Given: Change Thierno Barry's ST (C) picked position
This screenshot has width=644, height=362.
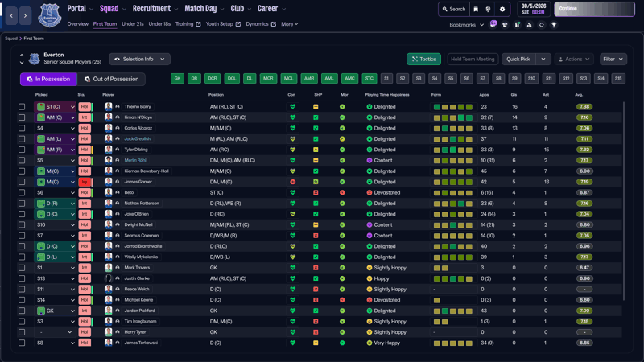Looking at the screenshot, I should [56, 107].
